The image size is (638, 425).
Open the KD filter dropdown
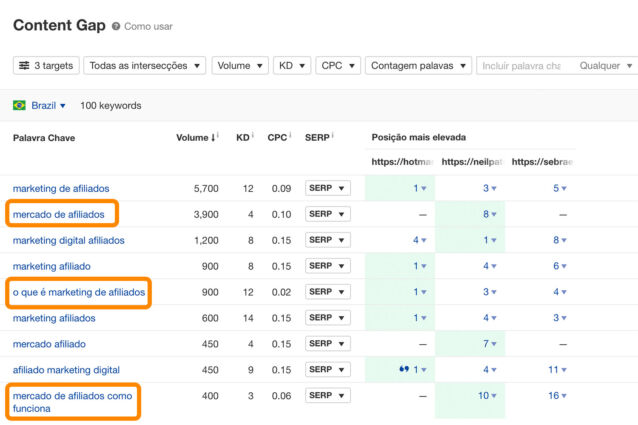pos(291,66)
